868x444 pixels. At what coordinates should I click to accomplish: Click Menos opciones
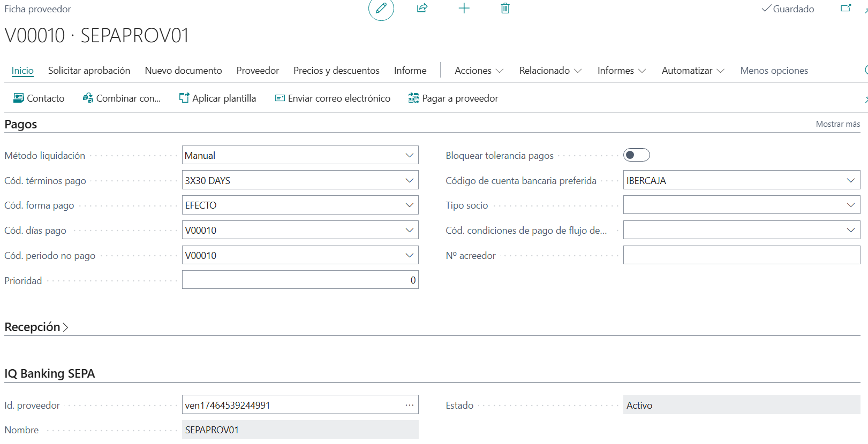(774, 71)
